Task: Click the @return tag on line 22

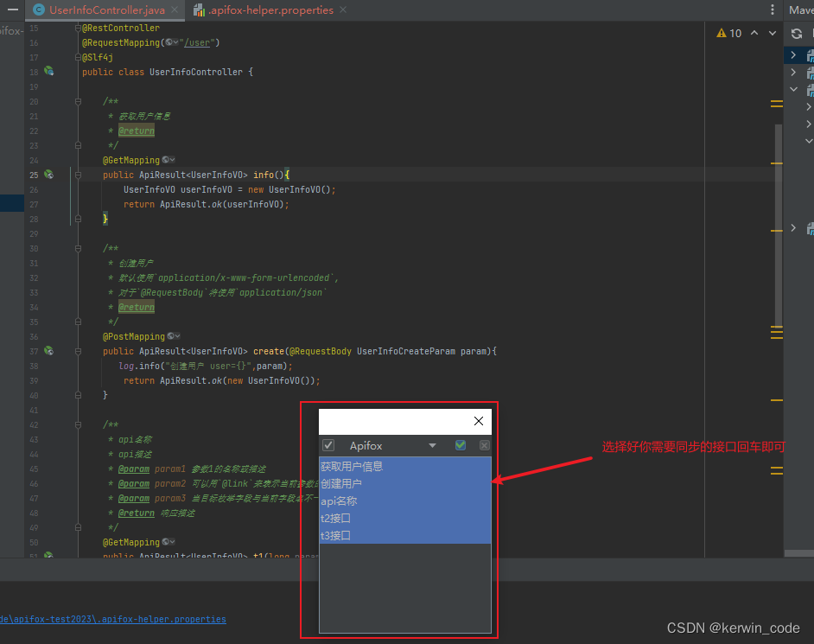Action: point(136,131)
